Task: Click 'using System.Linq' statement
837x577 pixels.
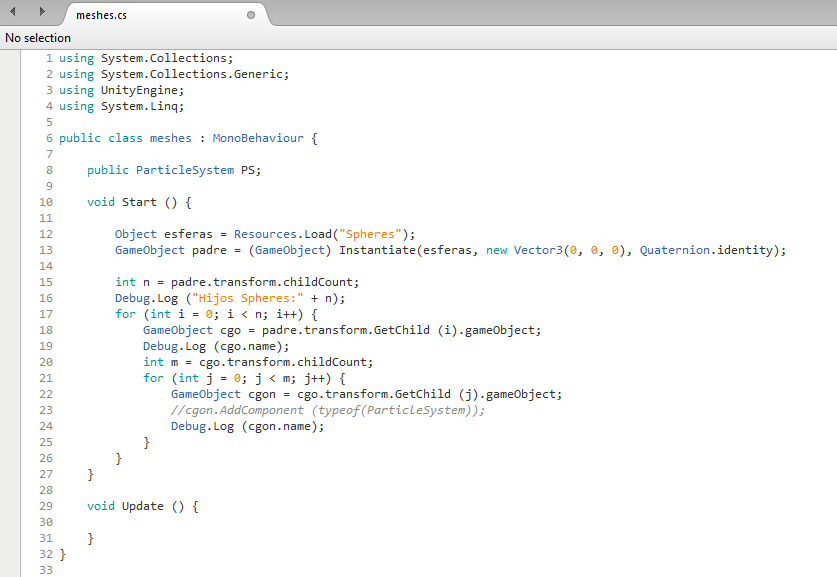Action: click(x=121, y=106)
